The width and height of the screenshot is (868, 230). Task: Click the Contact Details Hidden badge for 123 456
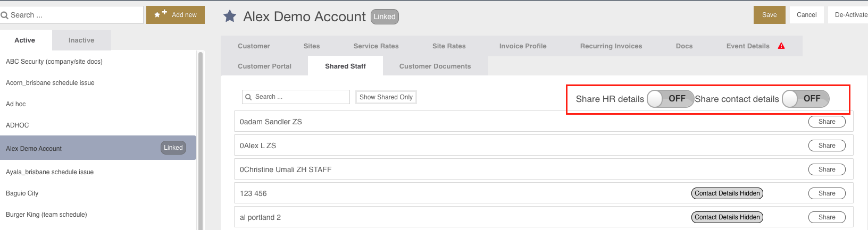pos(727,193)
